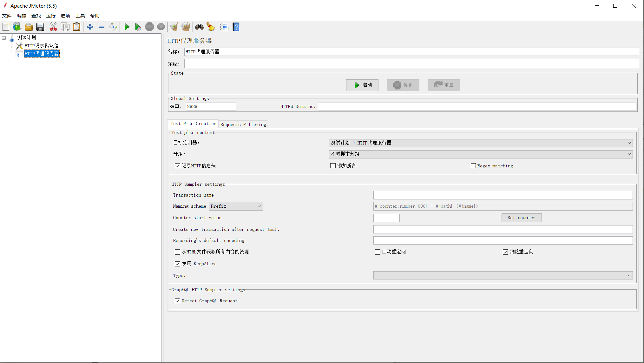This screenshot has height=363, width=644.
Task: Click the 注释 input field
Action: pos(411,64)
